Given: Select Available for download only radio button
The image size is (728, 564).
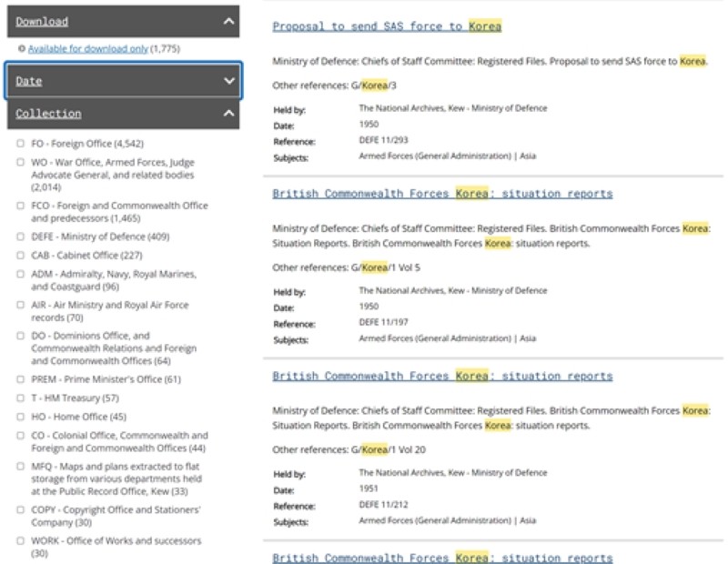Looking at the screenshot, I should point(21,48).
